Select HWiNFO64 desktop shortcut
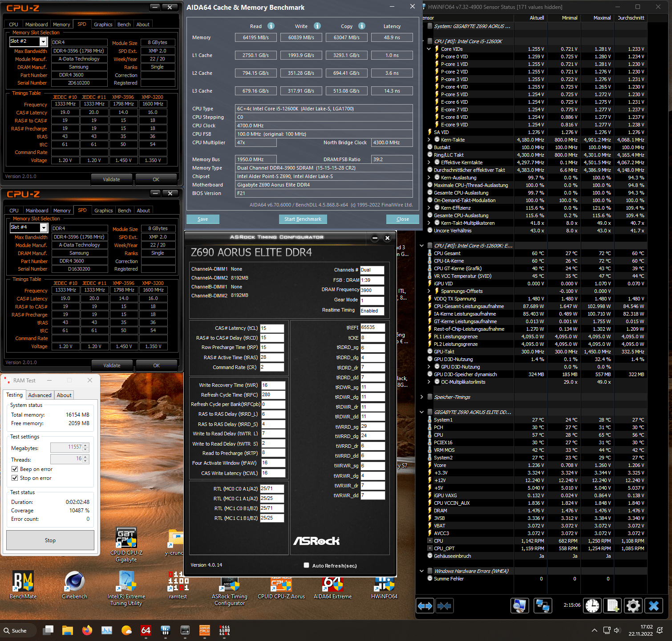Image resolution: width=672 pixels, height=641 pixels. click(x=384, y=588)
